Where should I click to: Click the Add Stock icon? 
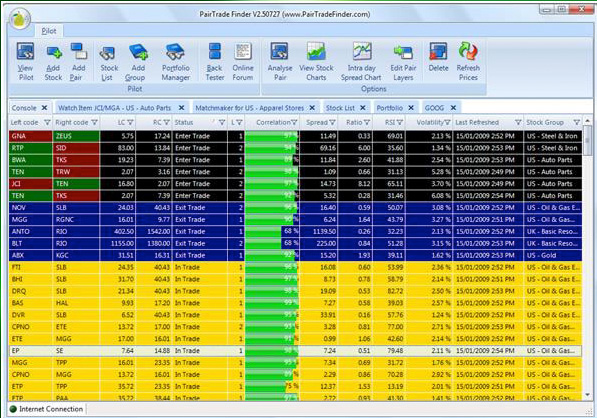[x=53, y=61]
